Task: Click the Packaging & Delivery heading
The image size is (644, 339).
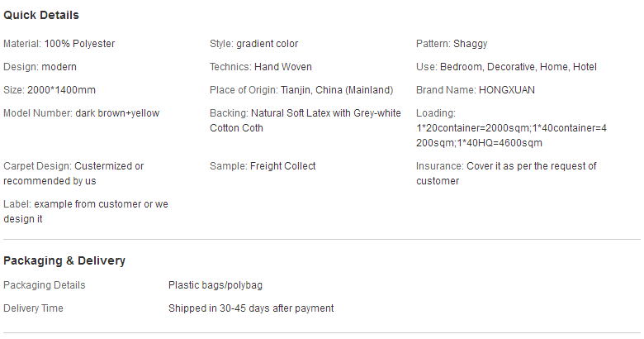Action: (x=64, y=260)
